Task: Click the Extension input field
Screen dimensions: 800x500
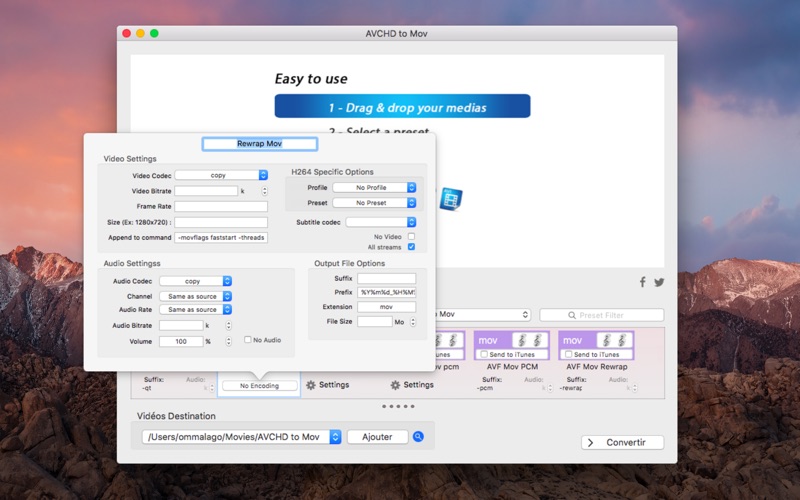Action: tap(386, 307)
